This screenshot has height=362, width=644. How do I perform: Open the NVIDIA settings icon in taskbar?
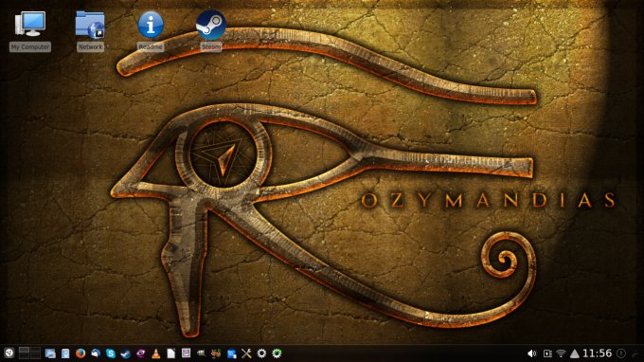click(201, 353)
